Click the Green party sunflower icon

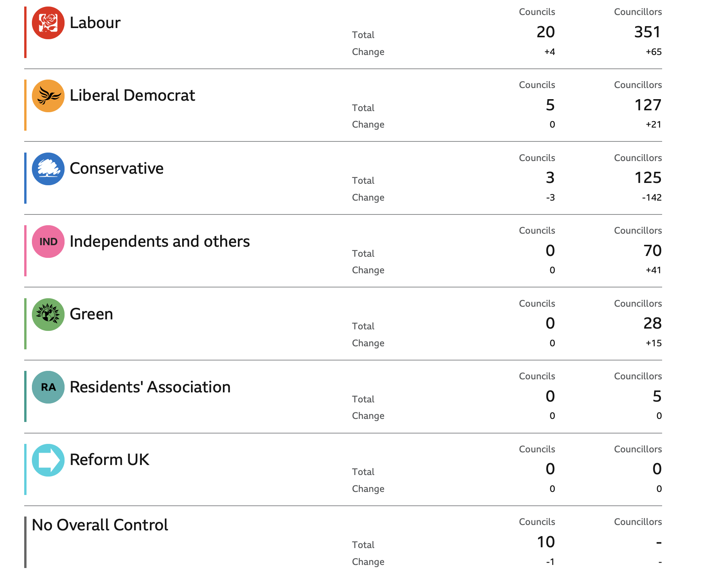[48, 314]
